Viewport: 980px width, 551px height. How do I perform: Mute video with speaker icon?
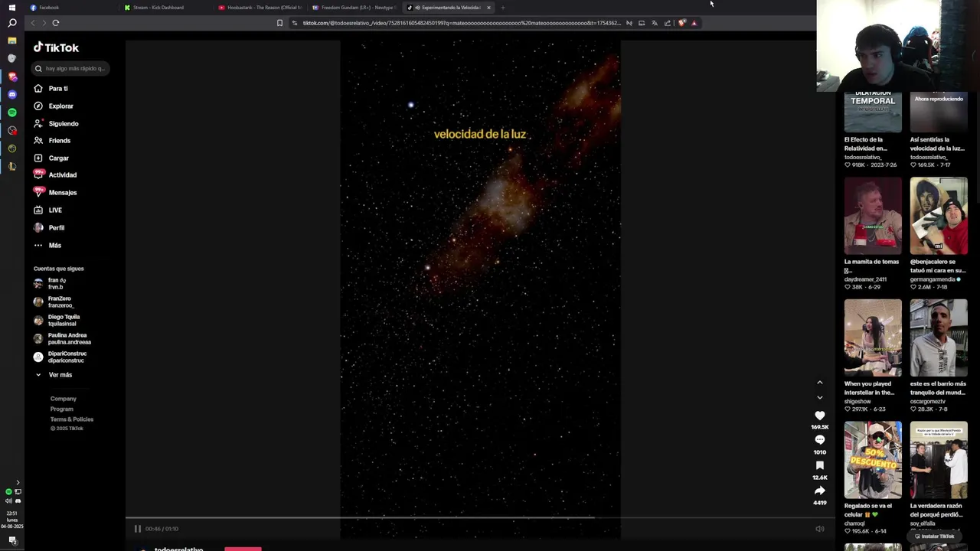coord(820,529)
